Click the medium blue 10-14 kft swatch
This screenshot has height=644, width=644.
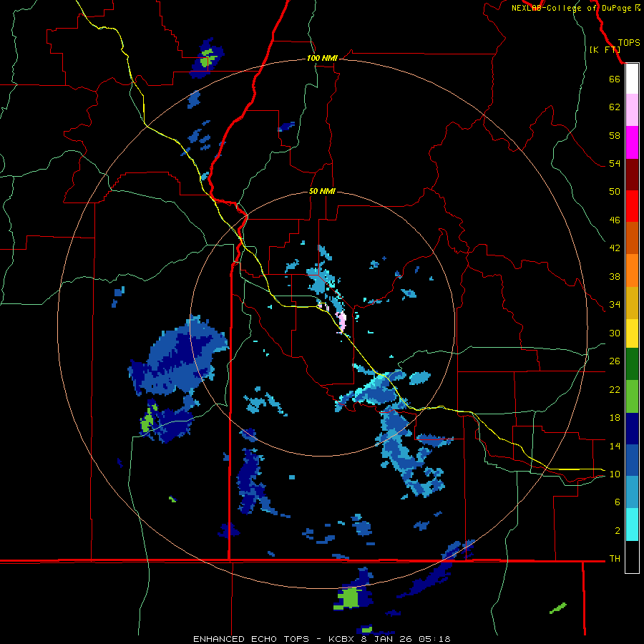point(632,460)
